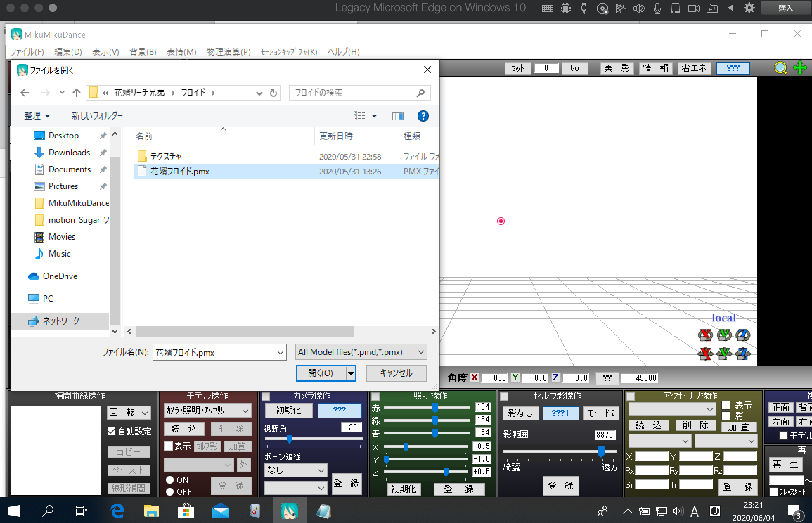Open 背景(B) menu

143,52
